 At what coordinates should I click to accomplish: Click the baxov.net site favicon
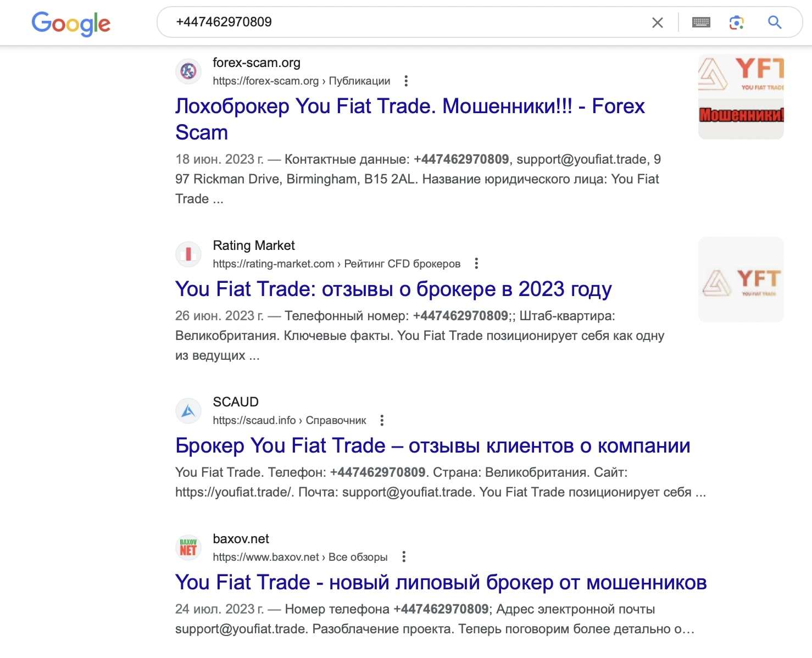coord(188,547)
